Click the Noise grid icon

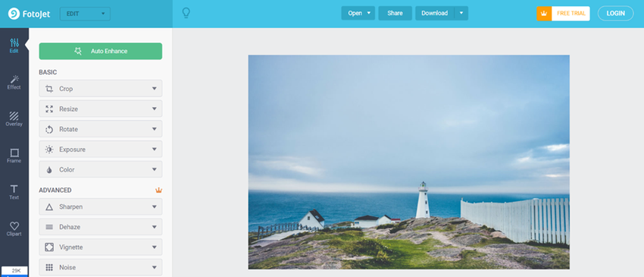(x=49, y=267)
